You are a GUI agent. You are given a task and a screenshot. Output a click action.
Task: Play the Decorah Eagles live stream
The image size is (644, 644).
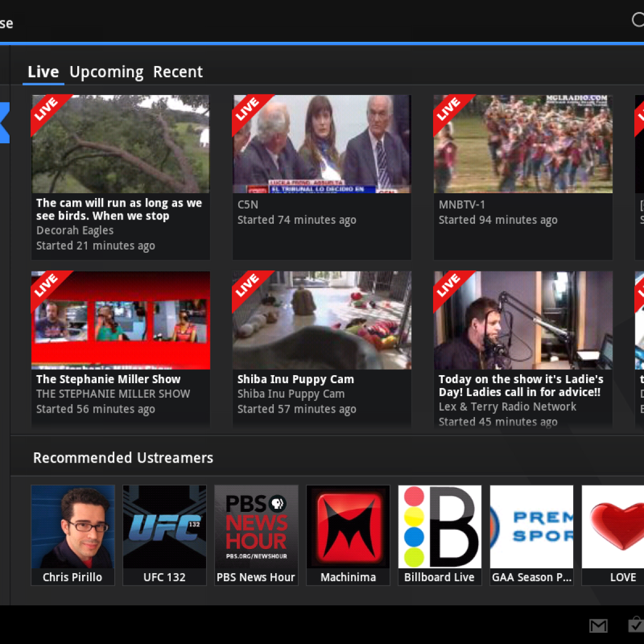(x=121, y=144)
